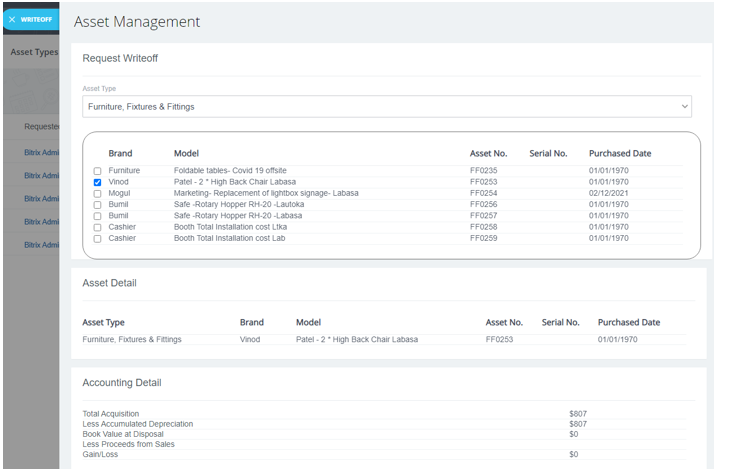The image size is (739, 469).
Task: Click the Asset No. header in asset list
Action: pos(488,153)
